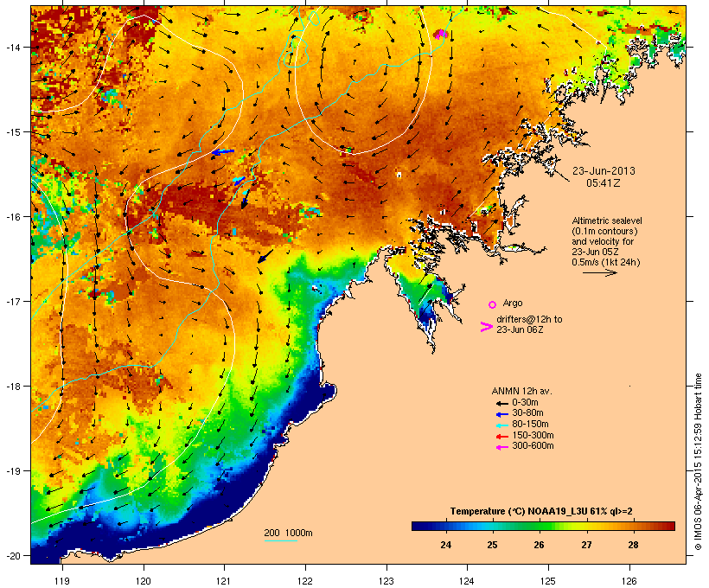Click the '150-300m' depth label

click(x=533, y=435)
